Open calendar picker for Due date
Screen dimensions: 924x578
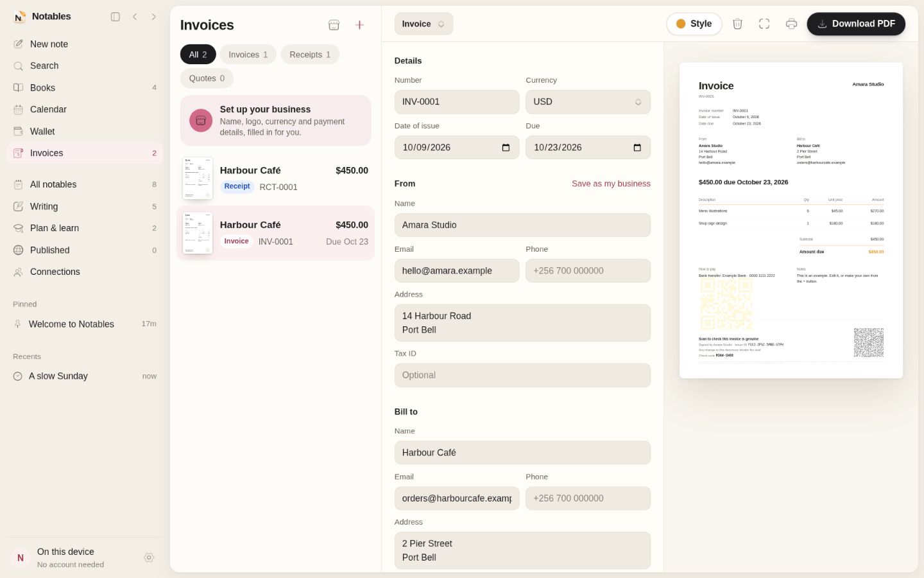(x=637, y=148)
